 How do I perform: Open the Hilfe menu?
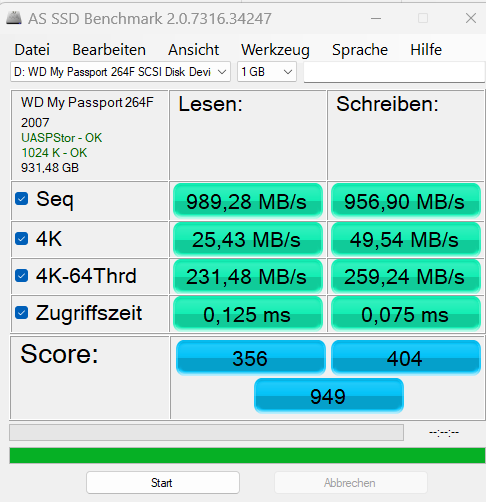click(x=426, y=50)
